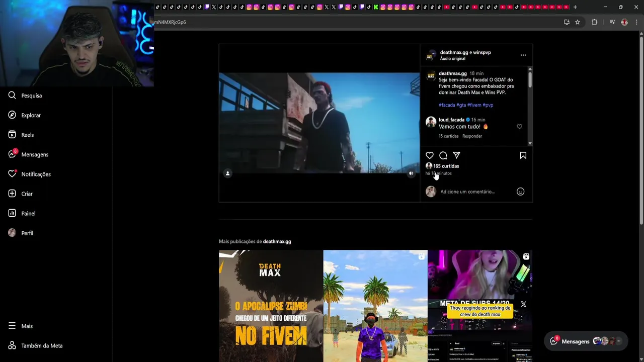The width and height of the screenshot is (644, 362).
Task: Go to Reels in sidebar
Action: (x=21, y=135)
